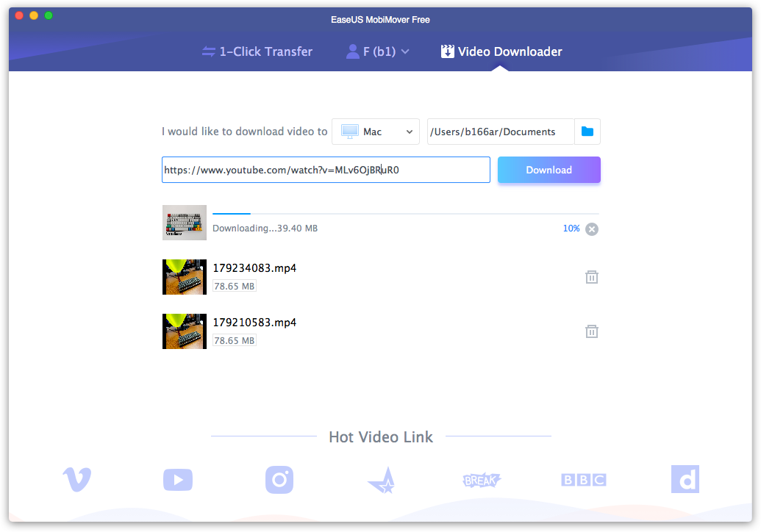This screenshot has height=532, width=761.
Task: Close the window with the red button
Action: click(19, 15)
